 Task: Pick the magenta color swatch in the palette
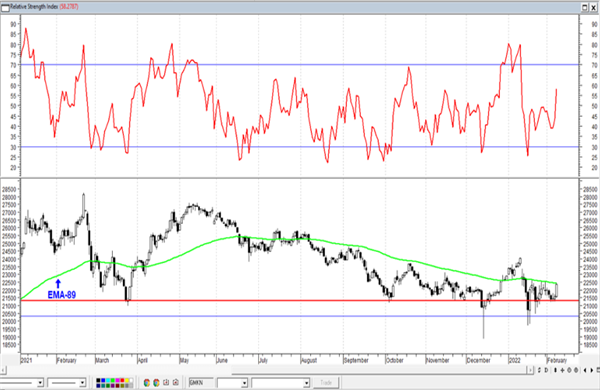coord(117,380)
